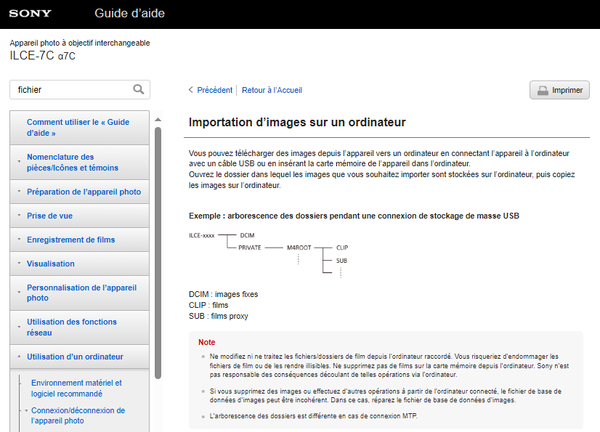Expand the "Prise de vue" section

[50, 215]
